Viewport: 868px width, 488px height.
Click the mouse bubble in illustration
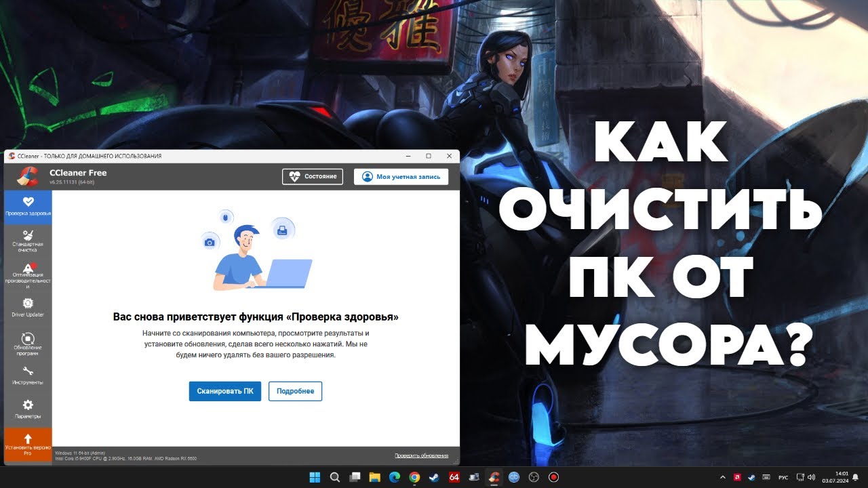pyautogui.click(x=226, y=217)
